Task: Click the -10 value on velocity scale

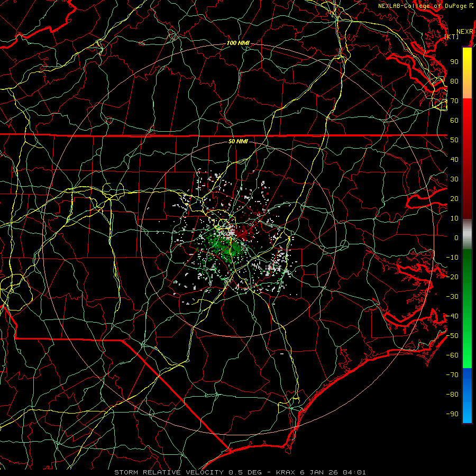Action: [x=452, y=258]
